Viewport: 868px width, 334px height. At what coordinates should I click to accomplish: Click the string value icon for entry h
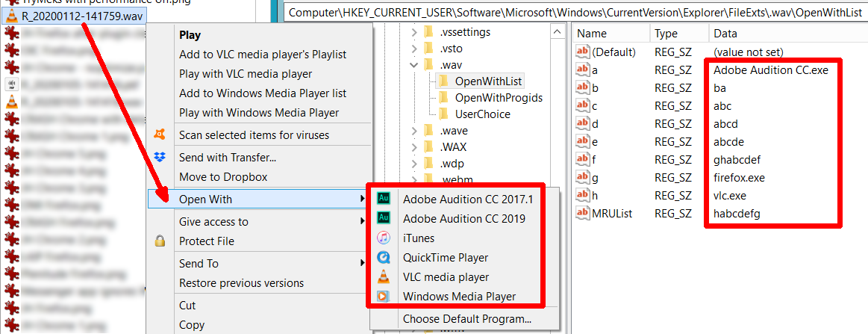click(x=583, y=195)
